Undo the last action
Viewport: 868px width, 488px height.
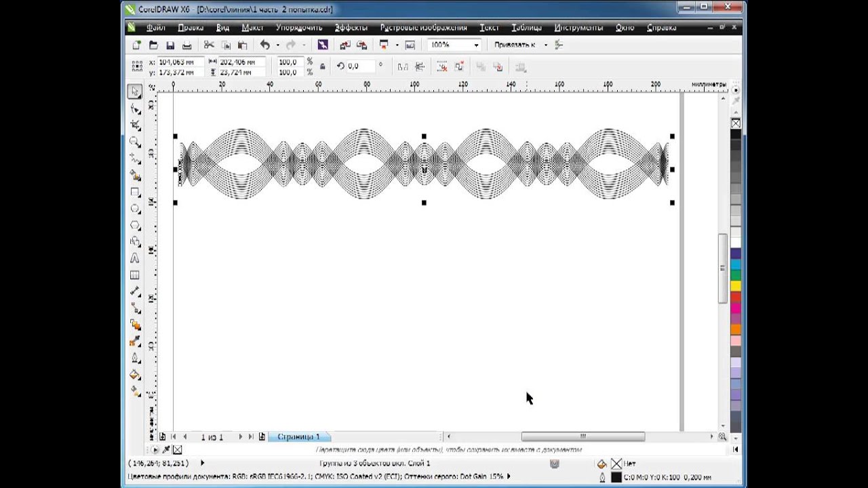[264, 45]
